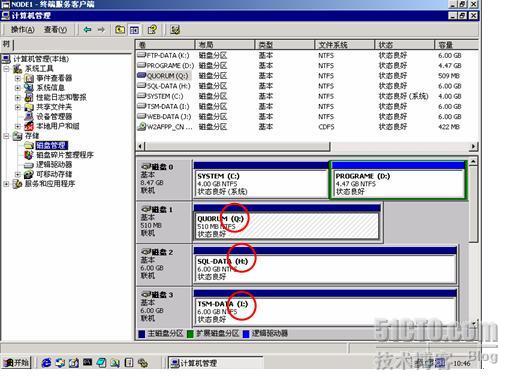Click the last toolbar icon after the separator

pos(175,30)
